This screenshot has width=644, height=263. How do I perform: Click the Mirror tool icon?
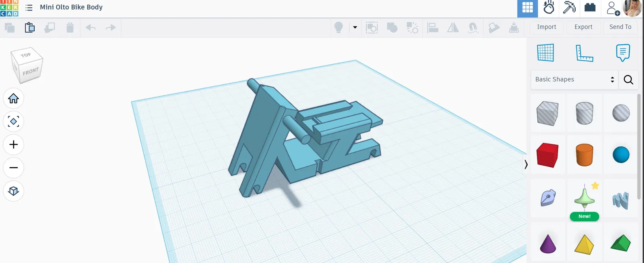coord(453,28)
